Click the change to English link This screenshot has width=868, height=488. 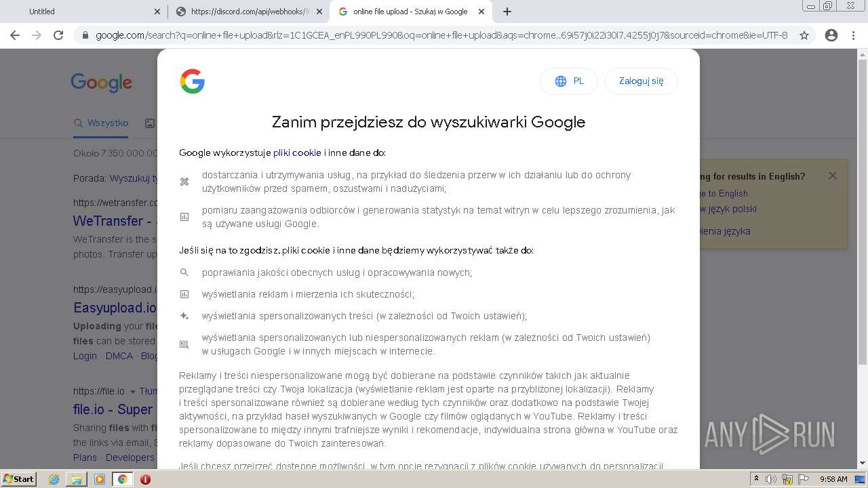pyautogui.click(x=724, y=193)
